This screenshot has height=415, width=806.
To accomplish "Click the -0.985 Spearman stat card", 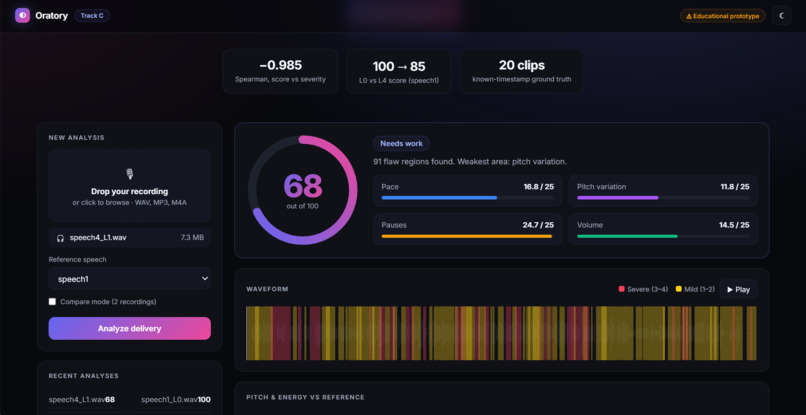I will click(x=280, y=71).
